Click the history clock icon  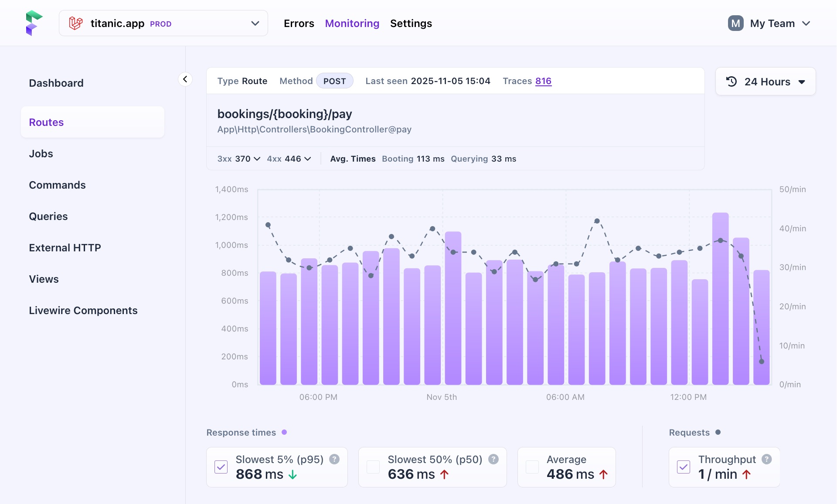pyautogui.click(x=732, y=81)
